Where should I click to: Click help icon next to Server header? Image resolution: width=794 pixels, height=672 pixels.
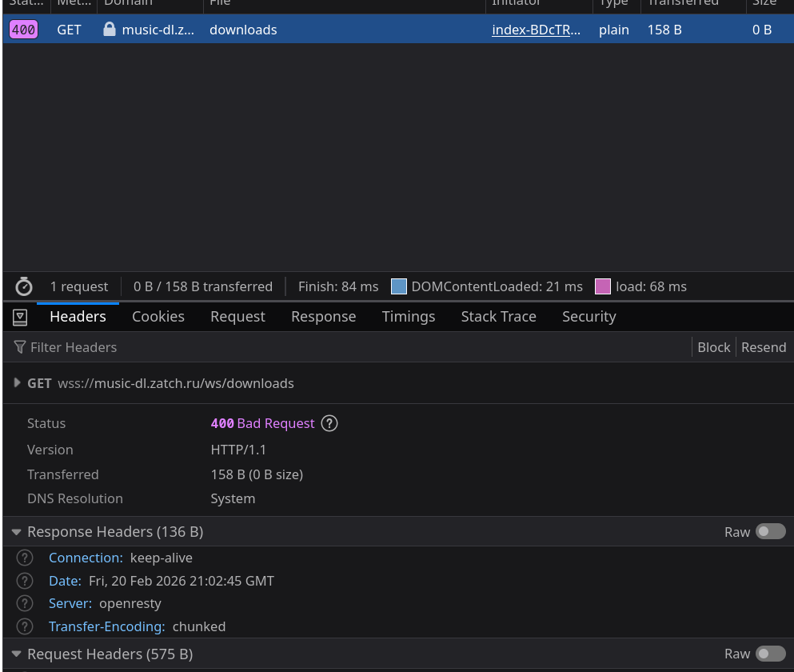25,603
